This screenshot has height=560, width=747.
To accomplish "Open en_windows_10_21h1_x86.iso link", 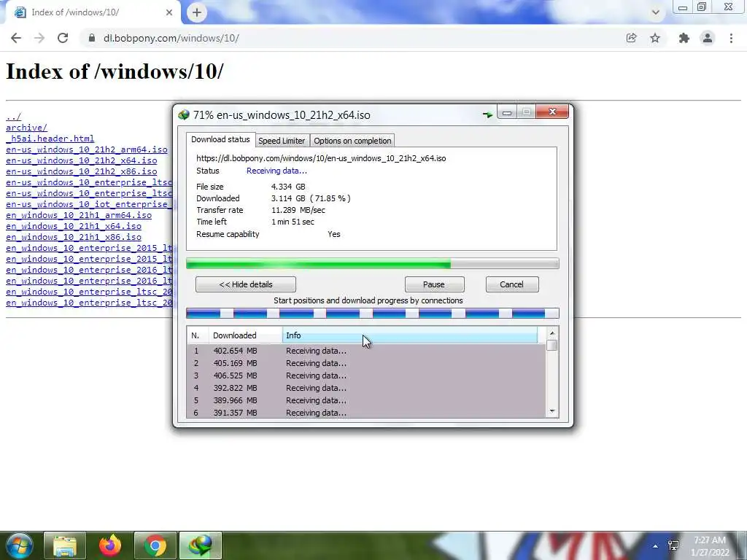I will [74, 237].
